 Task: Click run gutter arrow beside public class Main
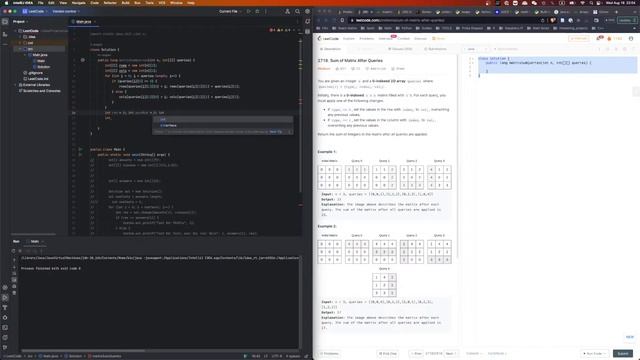[80, 149]
